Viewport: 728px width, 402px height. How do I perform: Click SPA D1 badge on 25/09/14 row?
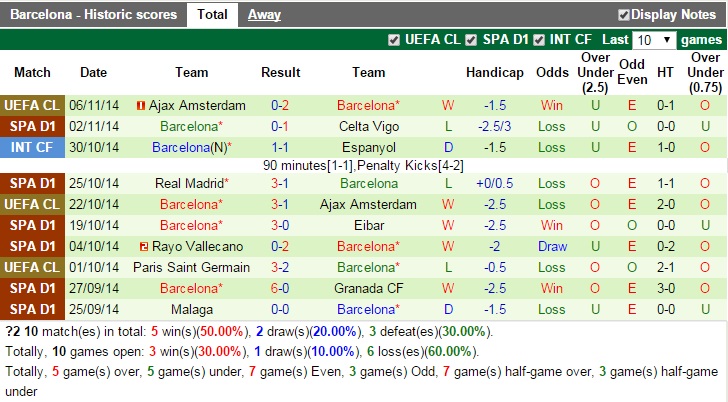(32, 309)
